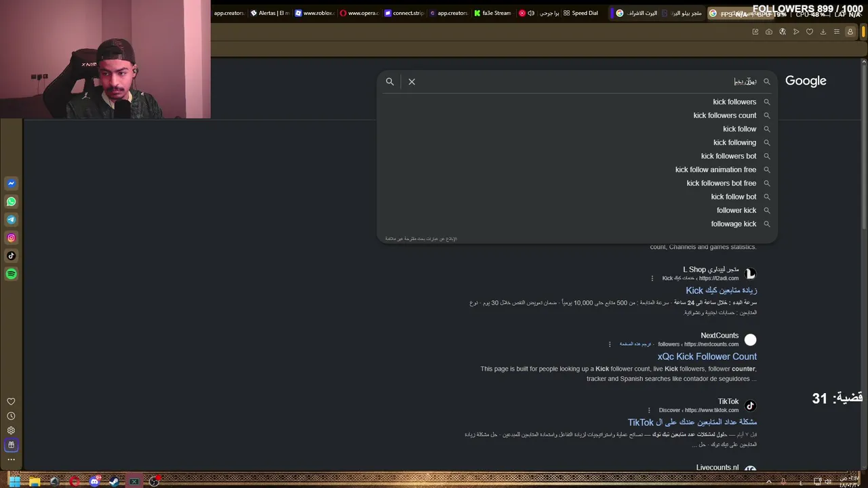
Task: Open Discord from the taskbar
Action: (x=94, y=482)
